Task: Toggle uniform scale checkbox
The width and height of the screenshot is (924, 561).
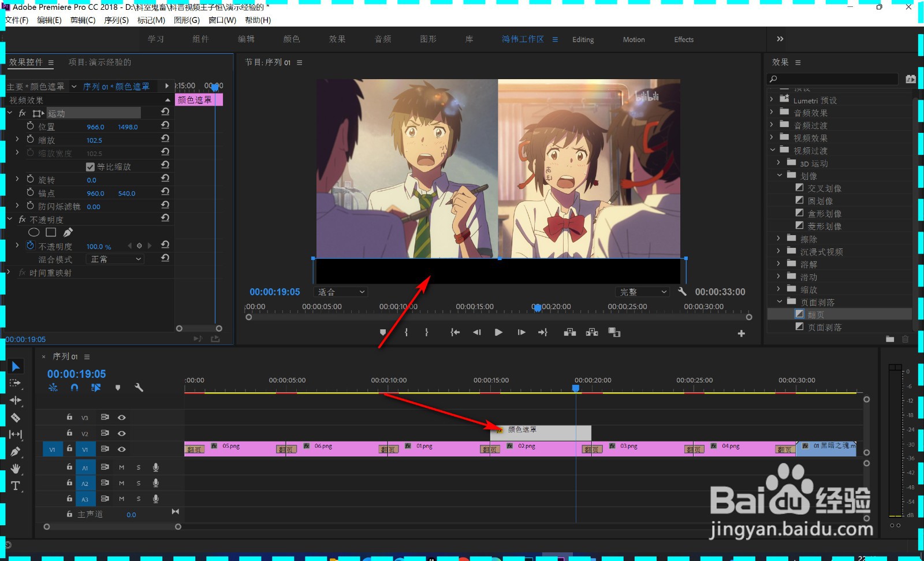Action: click(90, 167)
